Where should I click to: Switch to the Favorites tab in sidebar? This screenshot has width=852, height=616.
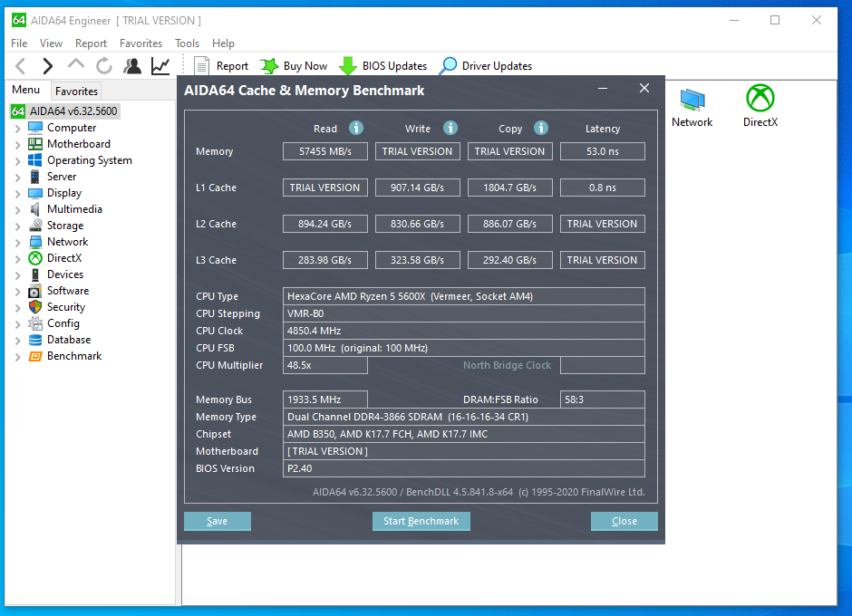point(76,91)
